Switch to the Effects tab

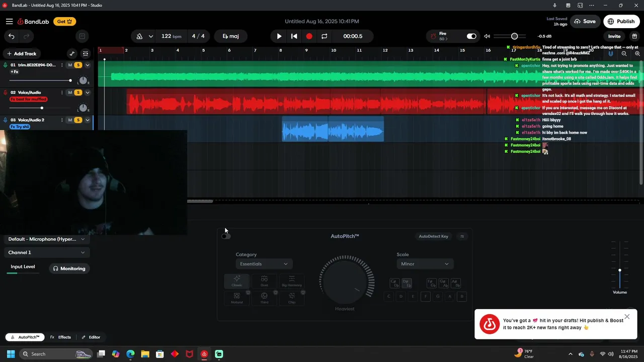pyautogui.click(x=60, y=337)
